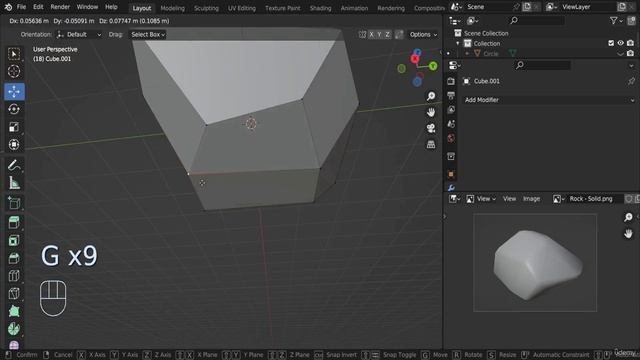Select the Inset Faces tool
640x360 pixels.
coord(14,240)
